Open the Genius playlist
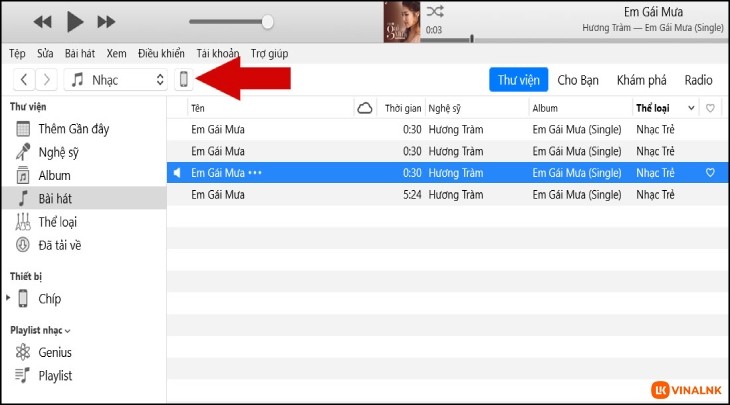 tap(55, 352)
